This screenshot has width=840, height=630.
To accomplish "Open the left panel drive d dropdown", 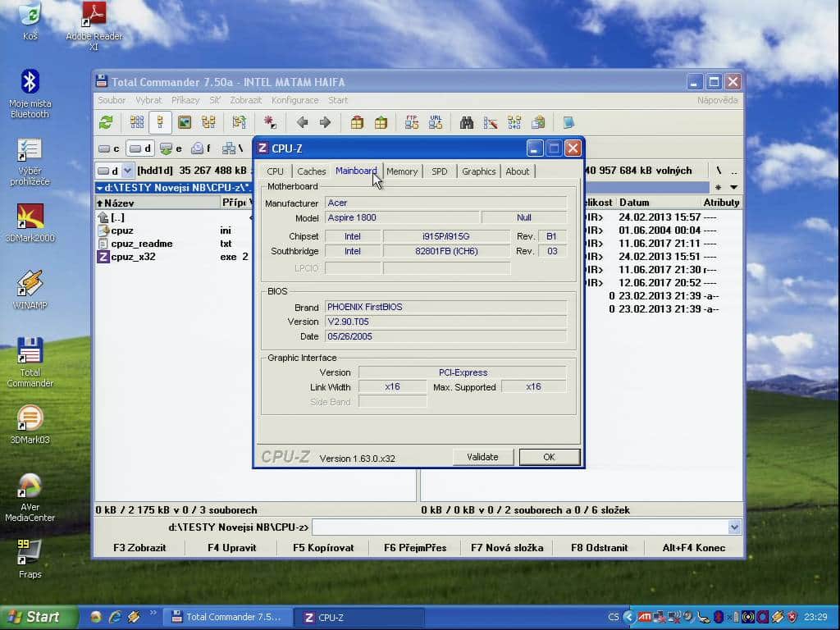I will [x=127, y=171].
